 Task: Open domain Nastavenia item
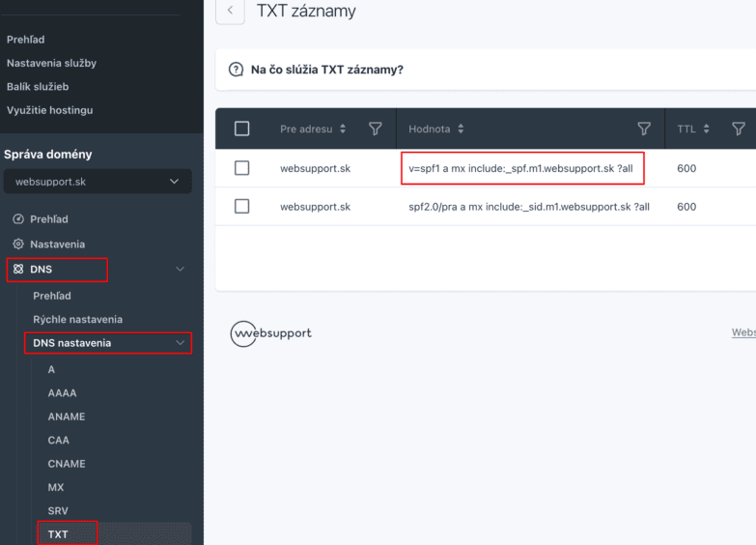[57, 244]
